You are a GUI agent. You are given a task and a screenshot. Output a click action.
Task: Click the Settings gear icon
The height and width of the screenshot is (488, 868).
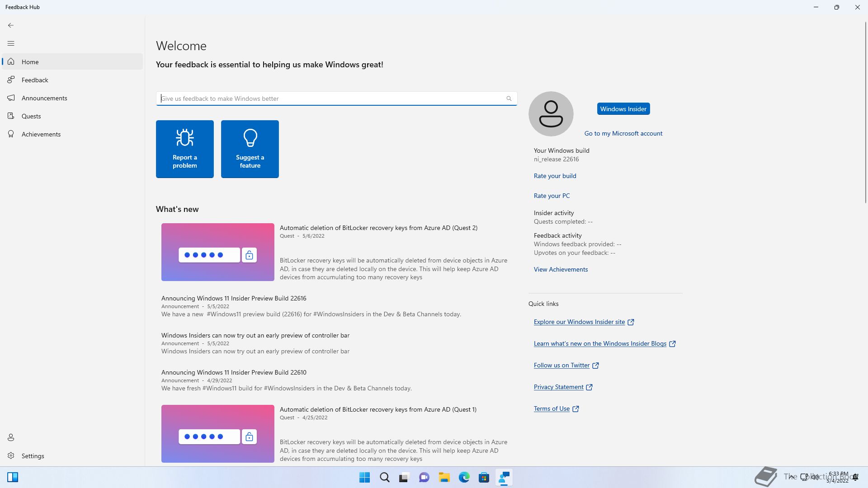coord(11,455)
